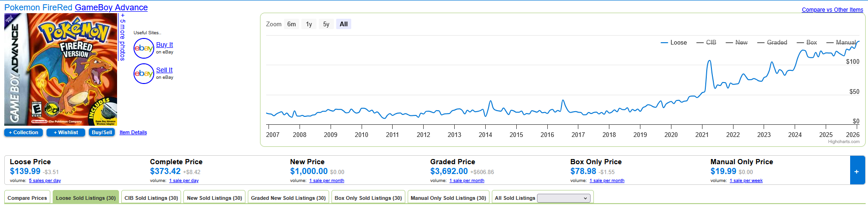Show the New price series in chart

point(736,43)
